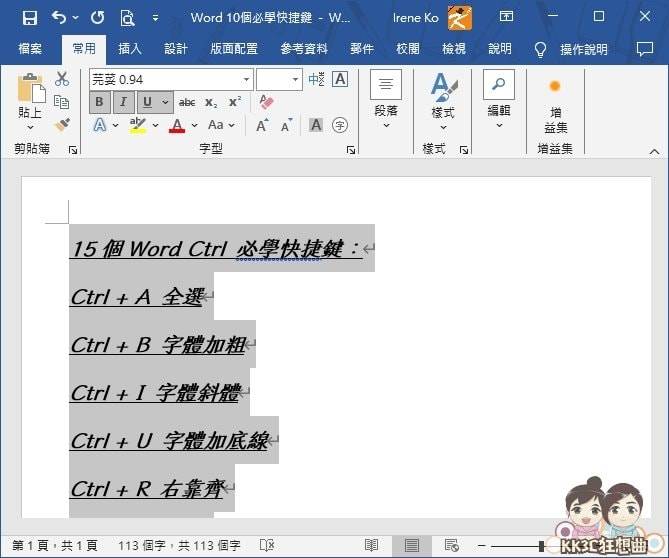Switch to the 常用 tab
The width and height of the screenshot is (669, 558).
[x=84, y=49]
